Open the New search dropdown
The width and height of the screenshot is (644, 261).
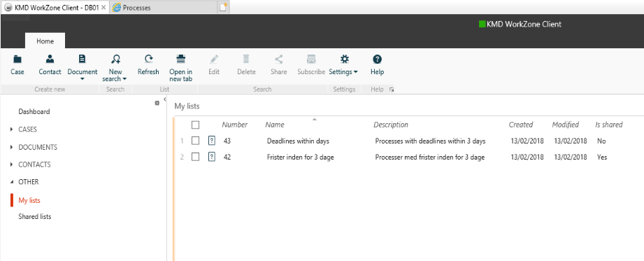pyautogui.click(x=115, y=69)
